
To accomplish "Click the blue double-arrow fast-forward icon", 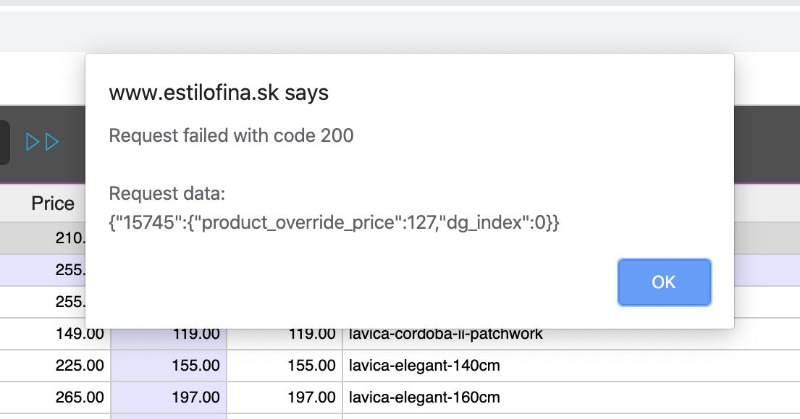I will [43, 142].
